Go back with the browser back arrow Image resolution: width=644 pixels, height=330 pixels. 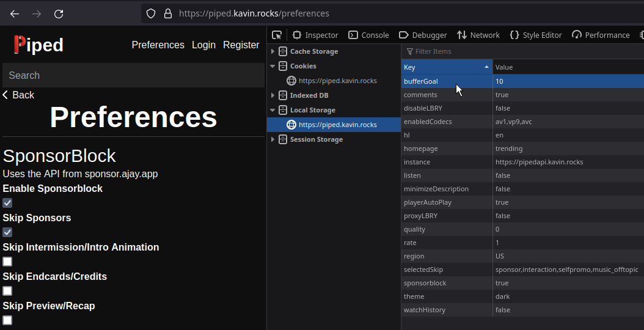point(15,14)
